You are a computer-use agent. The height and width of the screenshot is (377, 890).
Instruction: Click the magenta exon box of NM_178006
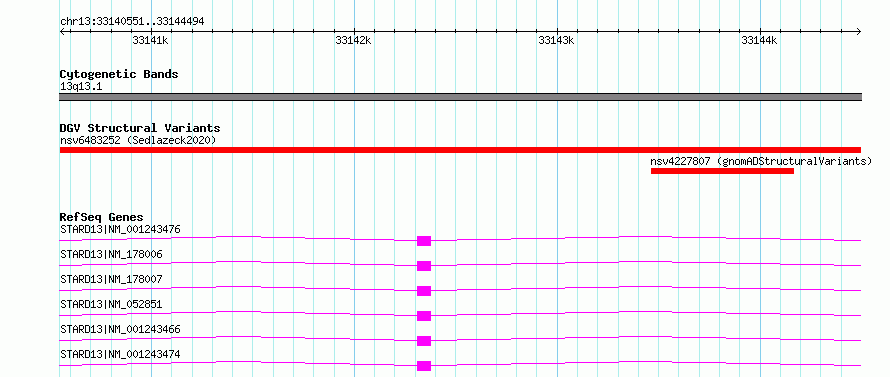[424, 266]
